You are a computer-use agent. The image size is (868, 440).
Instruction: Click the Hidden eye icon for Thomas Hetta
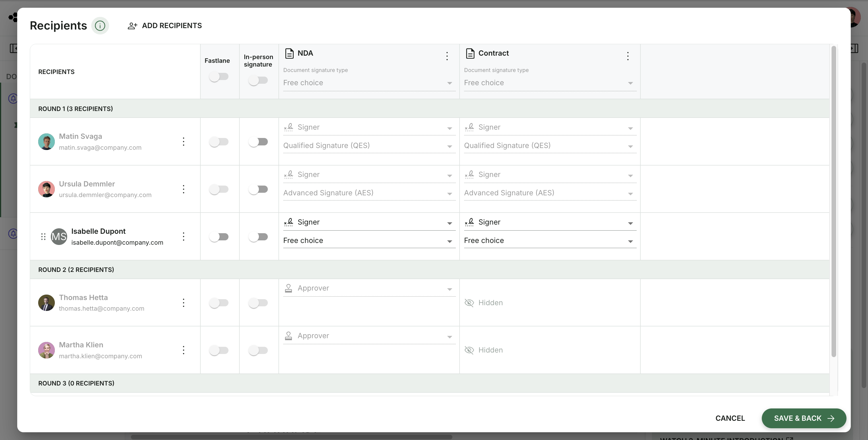469,303
